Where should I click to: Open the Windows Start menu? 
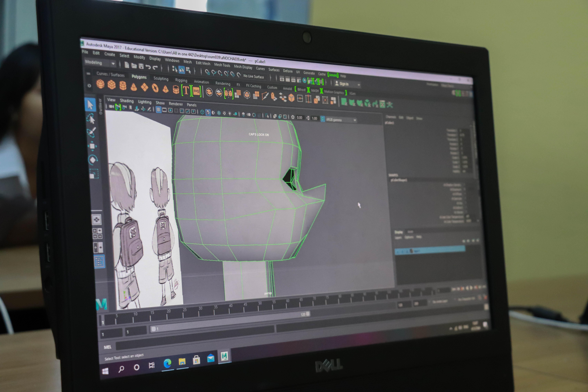coord(106,371)
